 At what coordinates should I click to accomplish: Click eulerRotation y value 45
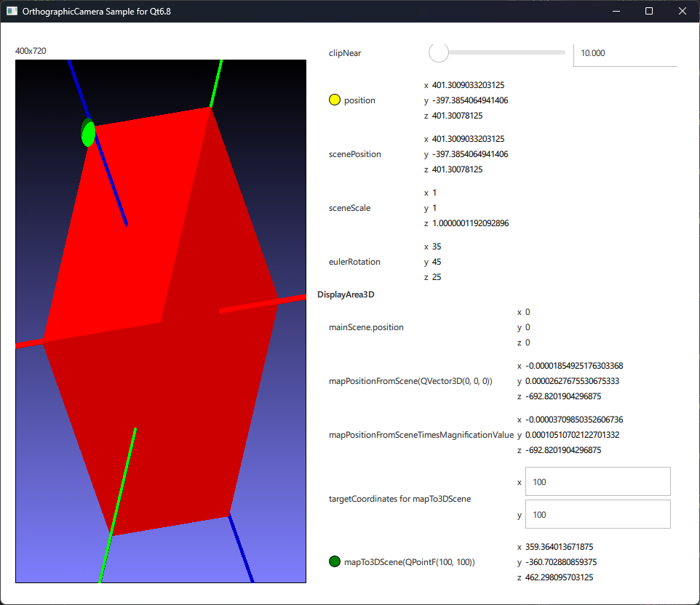pyautogui.click(x=437, y=262)
